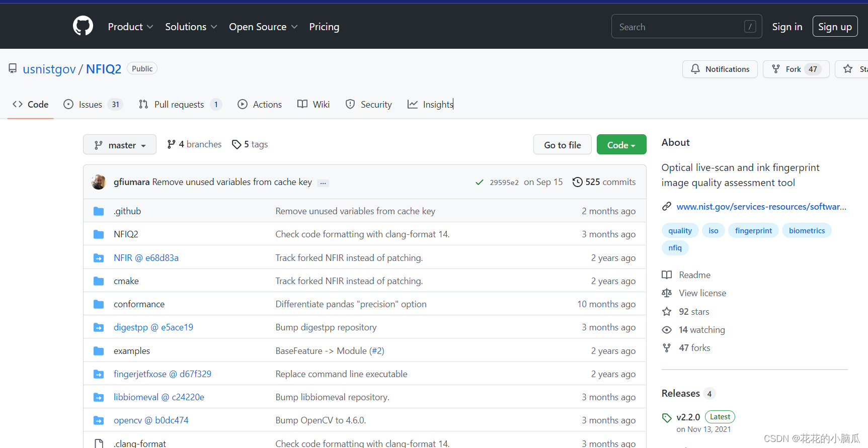Expand the Open Source menu
This screenshot has width=868, height=448.
click(x=263, y=27)
